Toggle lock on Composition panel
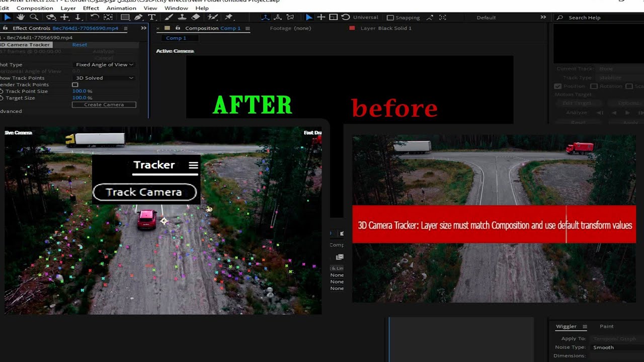Viewport: 644px width, 362px height. point(178,28)
